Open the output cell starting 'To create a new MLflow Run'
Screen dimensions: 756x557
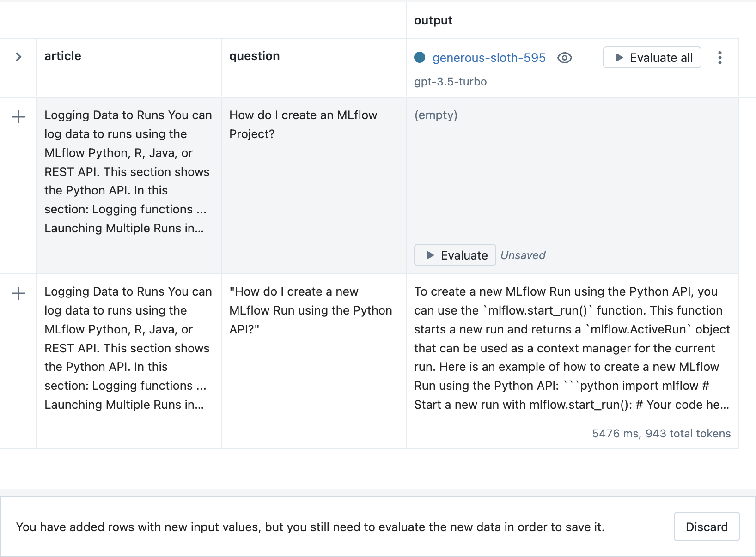pos(572,348)
